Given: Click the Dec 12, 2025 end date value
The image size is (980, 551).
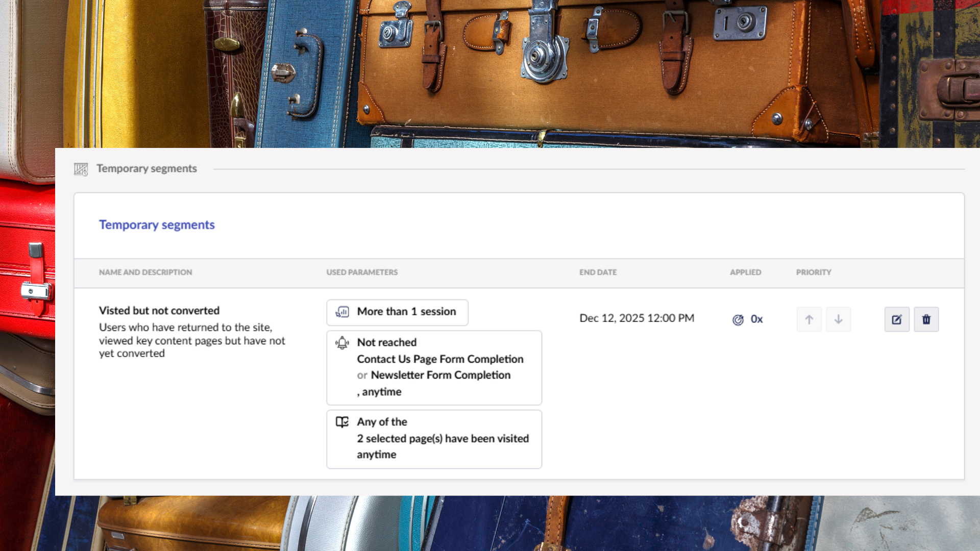Looking at the screenshot, I should pos(636,318).
